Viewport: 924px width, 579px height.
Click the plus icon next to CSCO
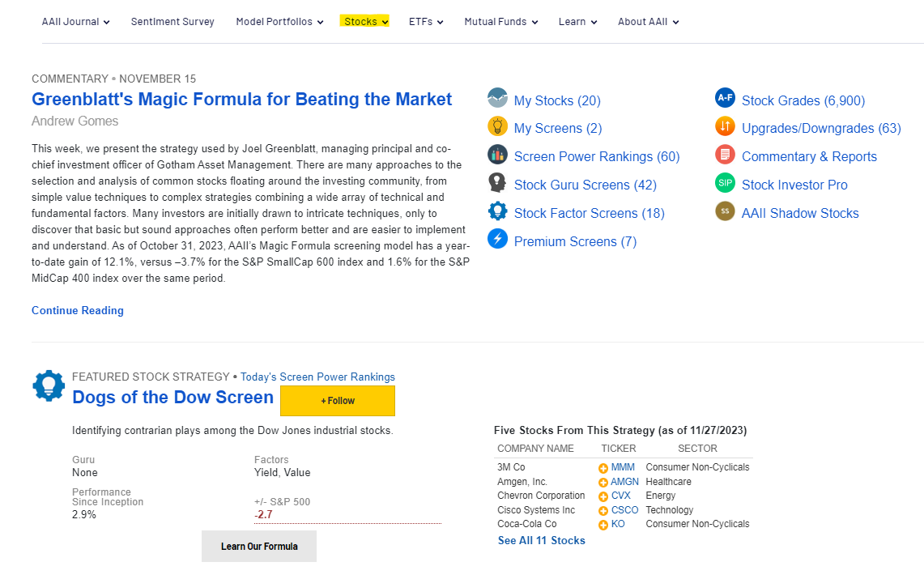(603, 511)
